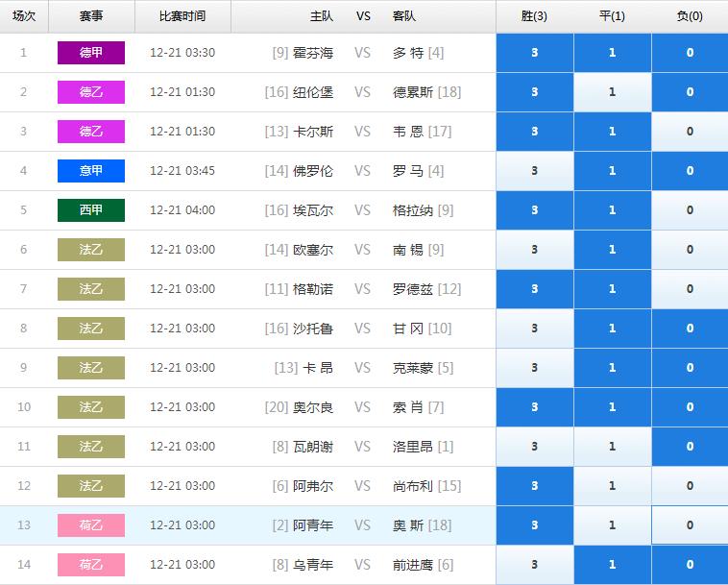Click the 胜(3) column header

tap(534, 16)
